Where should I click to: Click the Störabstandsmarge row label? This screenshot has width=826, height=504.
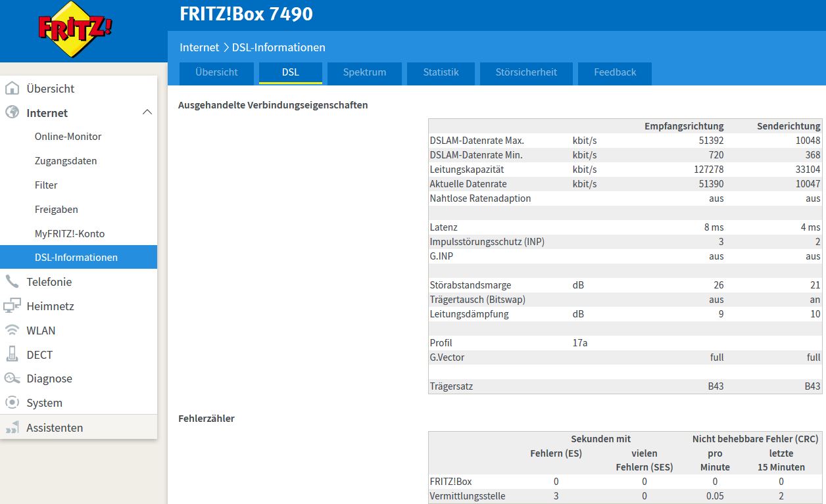tap(470, 285)
